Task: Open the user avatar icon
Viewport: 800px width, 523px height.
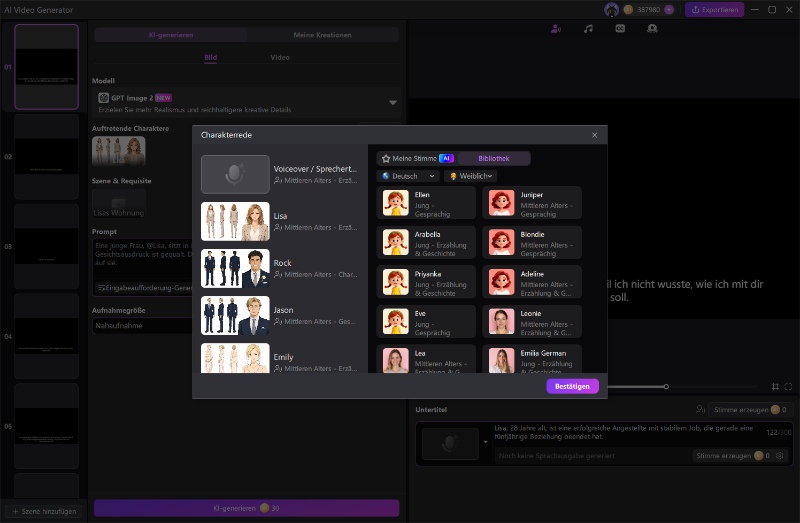Action: (611, 10)
